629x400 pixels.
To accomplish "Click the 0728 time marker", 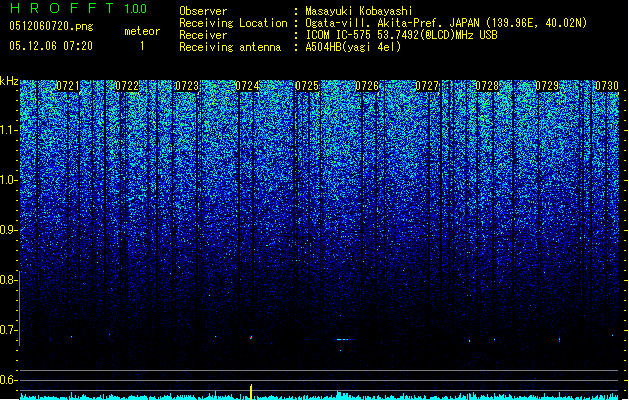I will point(487,86).
